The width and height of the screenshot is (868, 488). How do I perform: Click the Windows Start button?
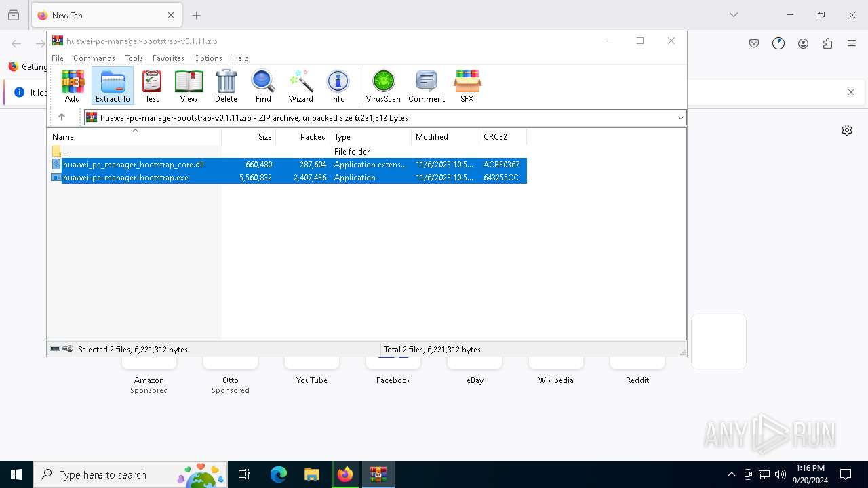point(16,474)
